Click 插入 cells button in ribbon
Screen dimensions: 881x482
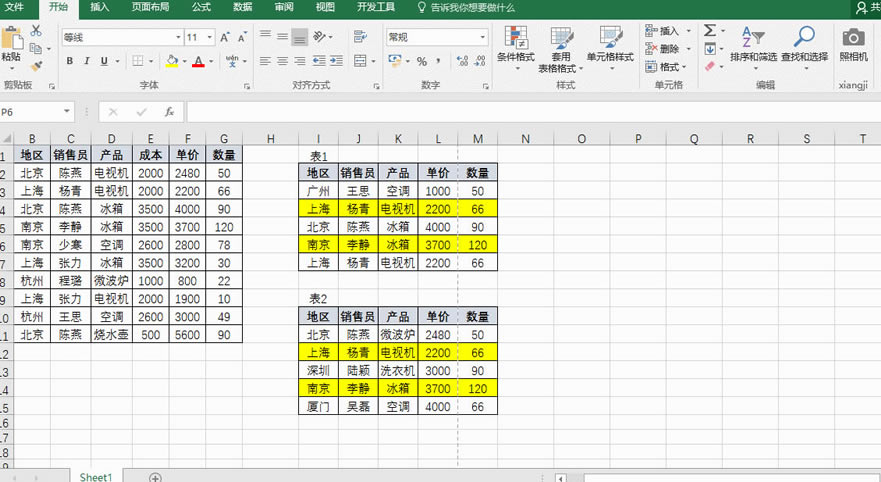(x=668, y=31)
